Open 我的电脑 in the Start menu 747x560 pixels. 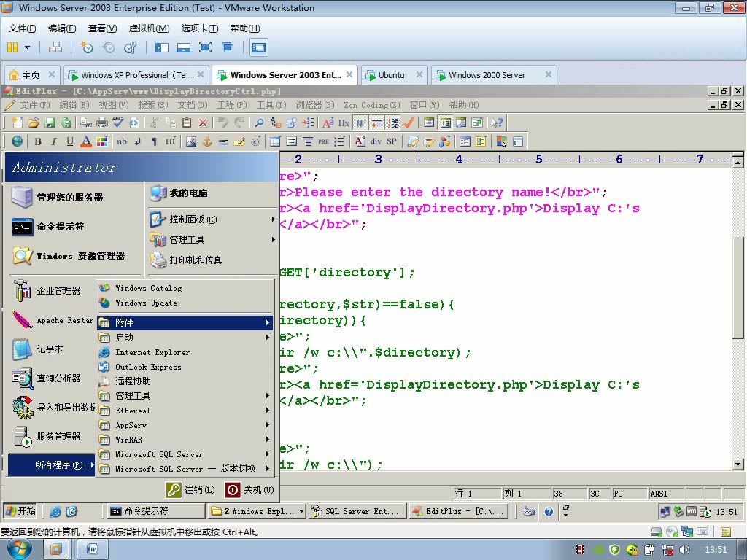pyautogui.click(x=212, y=192)
